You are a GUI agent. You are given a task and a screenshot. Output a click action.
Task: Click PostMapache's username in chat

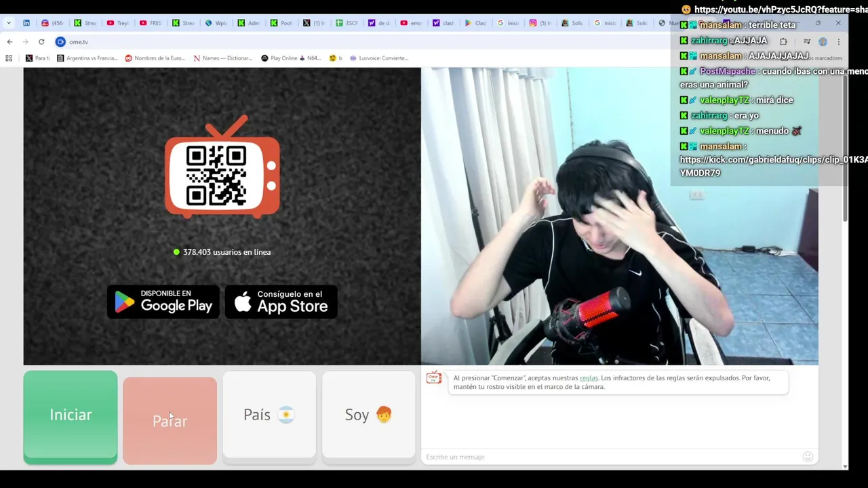(727, 71)
